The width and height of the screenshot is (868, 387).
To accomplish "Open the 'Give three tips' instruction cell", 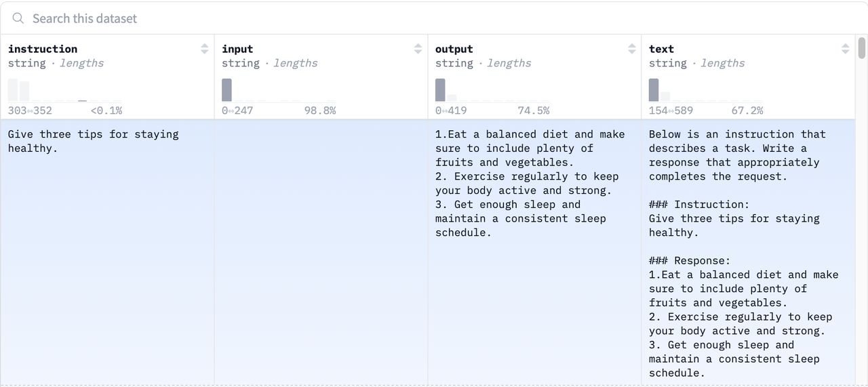I will 94,141.
